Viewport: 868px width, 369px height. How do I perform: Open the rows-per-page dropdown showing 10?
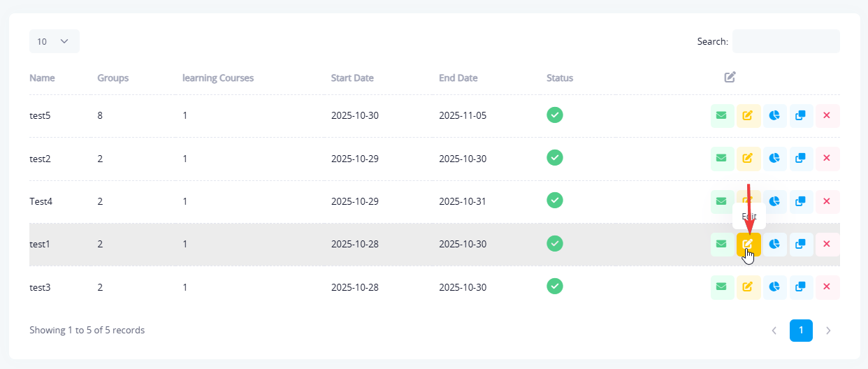[x=54, y=41]
